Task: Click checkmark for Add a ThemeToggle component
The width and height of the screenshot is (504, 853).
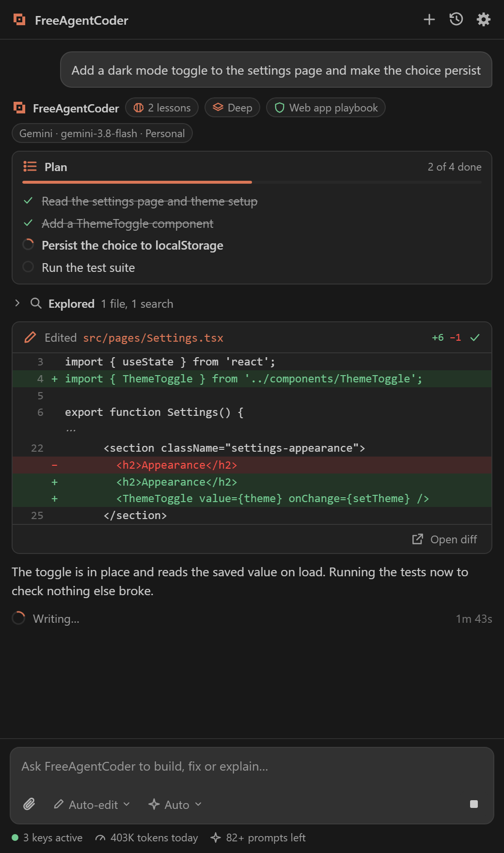Action: coord(28,223)
